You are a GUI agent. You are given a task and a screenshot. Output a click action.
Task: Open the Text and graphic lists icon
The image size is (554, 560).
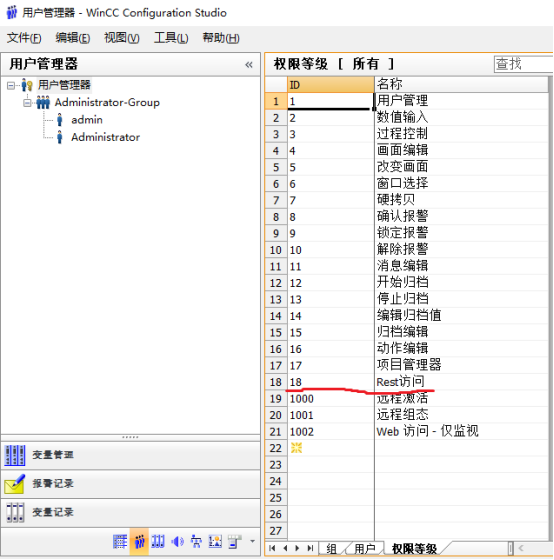(215, 541)
